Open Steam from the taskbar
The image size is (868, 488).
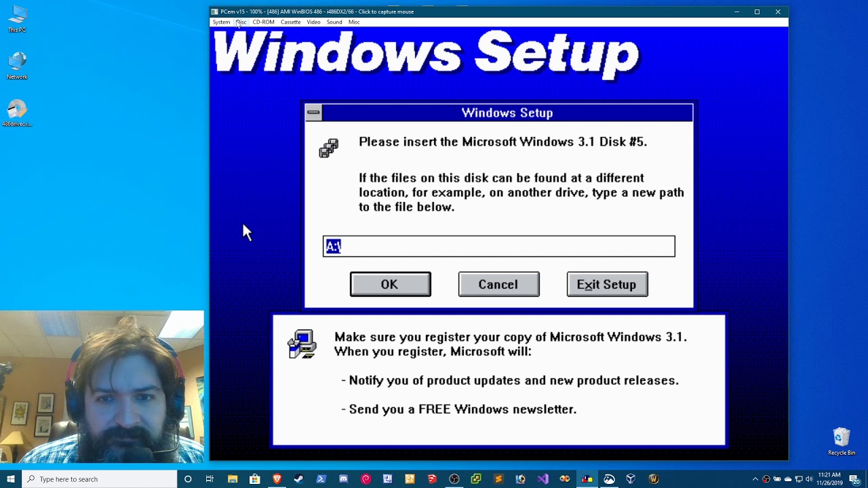299,479
